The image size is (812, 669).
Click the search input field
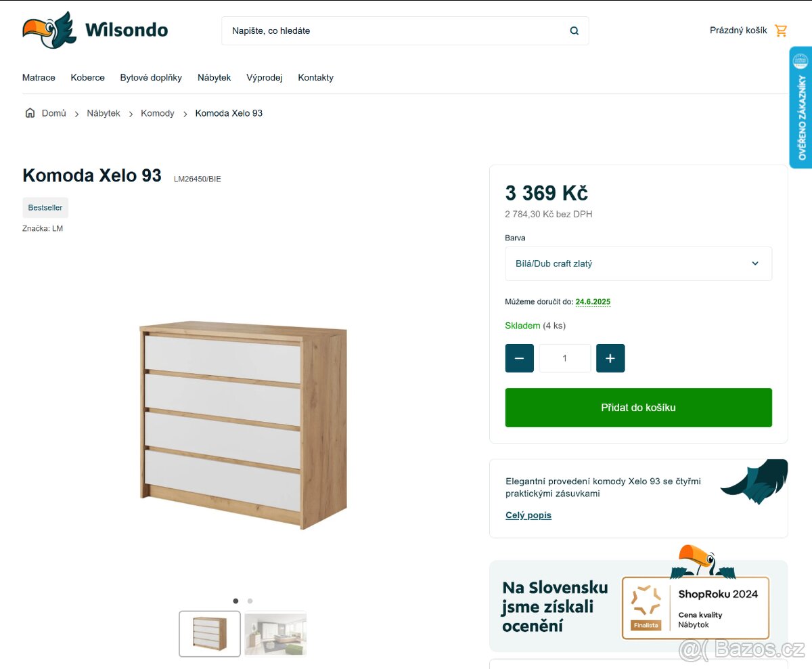pyautogui.click(x=395, y=30)
